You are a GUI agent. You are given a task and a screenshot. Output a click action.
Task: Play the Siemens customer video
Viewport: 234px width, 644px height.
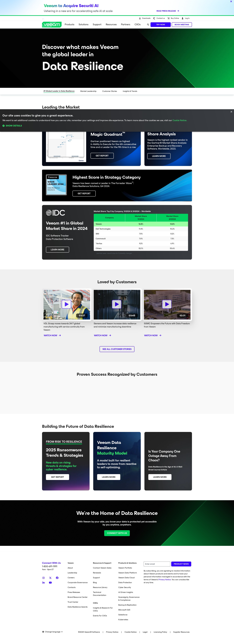point(117,304)
